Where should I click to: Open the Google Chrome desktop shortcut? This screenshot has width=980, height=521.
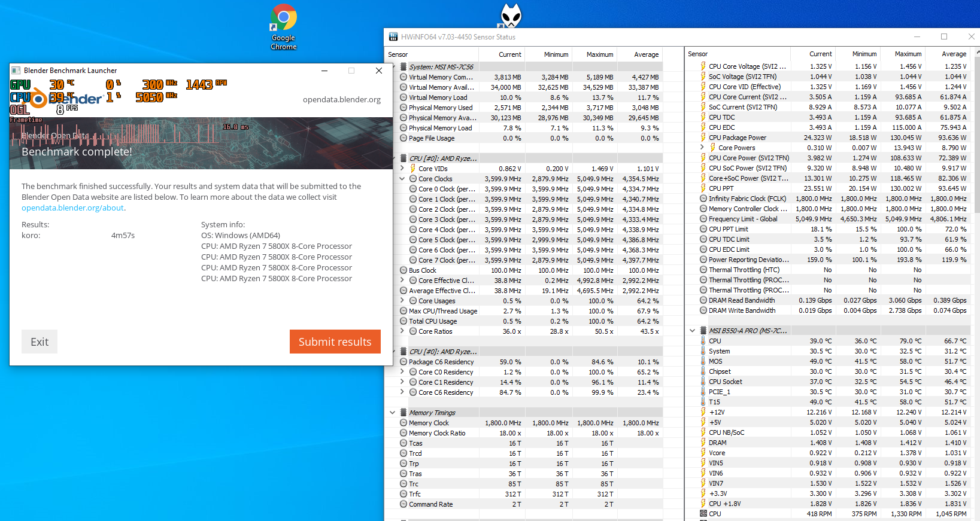283,27
